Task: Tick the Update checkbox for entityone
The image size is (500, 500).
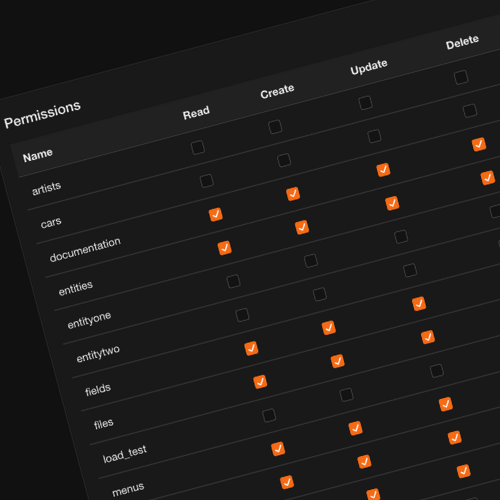Action: tap(401, 237)
